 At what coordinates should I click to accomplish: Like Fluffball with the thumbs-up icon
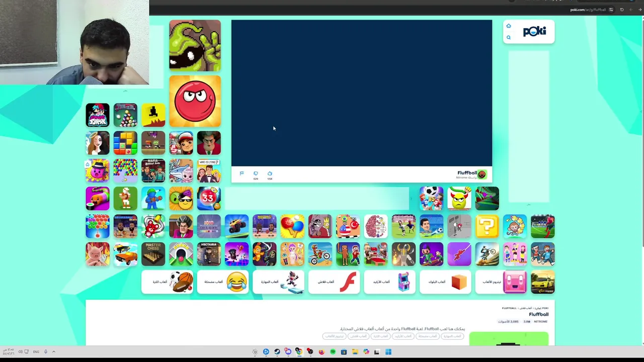point(270,174)
